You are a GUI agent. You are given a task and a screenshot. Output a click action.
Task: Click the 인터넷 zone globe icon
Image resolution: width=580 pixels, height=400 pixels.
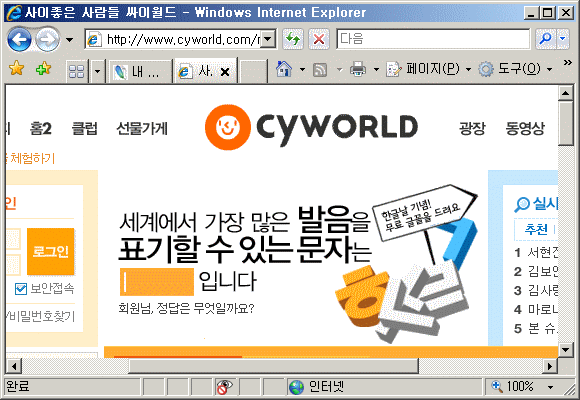[296, 387]
